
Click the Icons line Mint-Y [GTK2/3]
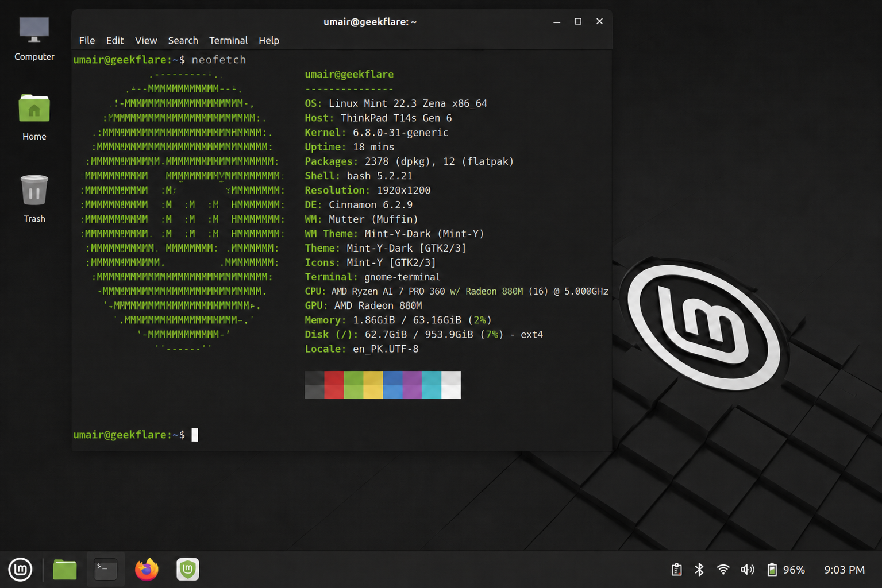370,262
